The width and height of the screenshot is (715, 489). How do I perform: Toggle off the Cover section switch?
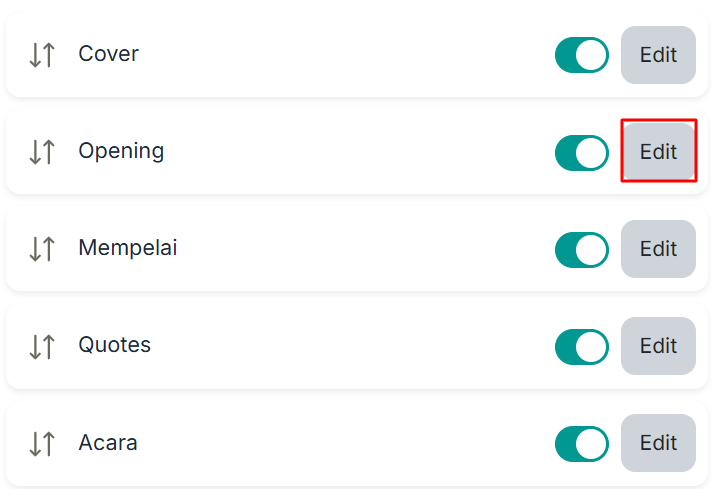click(x=582, y=55)
